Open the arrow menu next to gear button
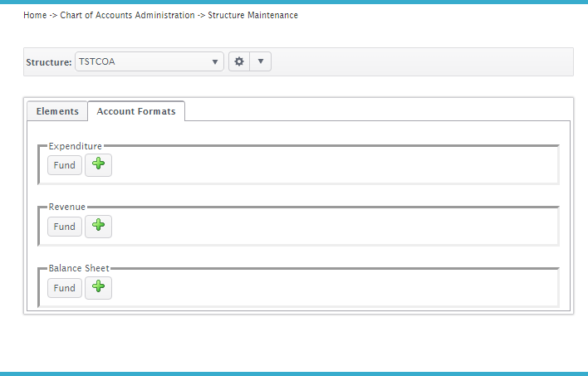Image resolution: width=588 pixels, height=376 pixels. 261,61
